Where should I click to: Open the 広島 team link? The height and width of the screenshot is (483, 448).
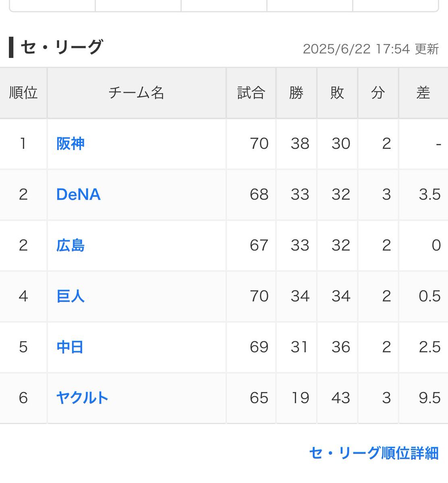click(x=71, y=246)
